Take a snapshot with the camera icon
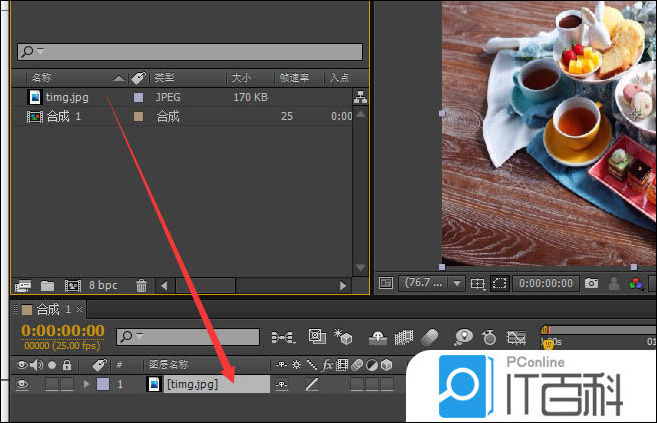Image resolution: width=657 pixels, height=423 pixels. (592, 284)
